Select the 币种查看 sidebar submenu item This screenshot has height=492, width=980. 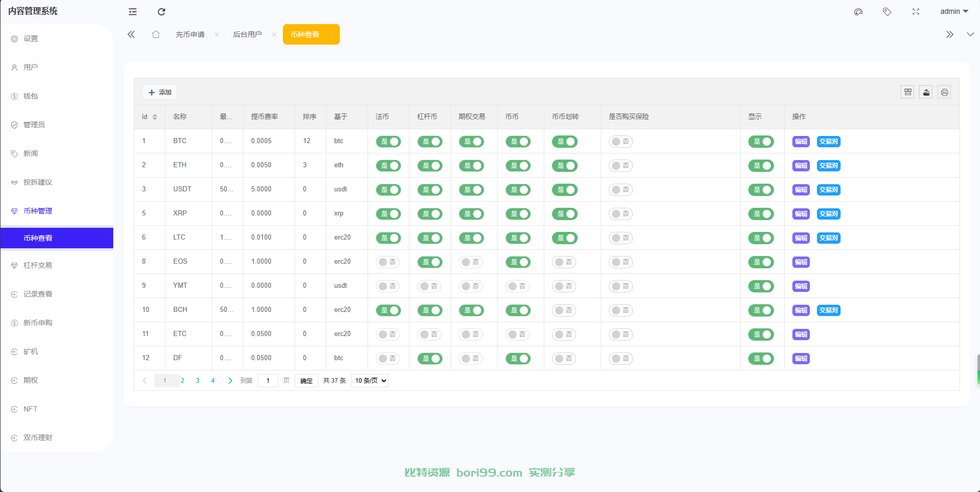57,238
